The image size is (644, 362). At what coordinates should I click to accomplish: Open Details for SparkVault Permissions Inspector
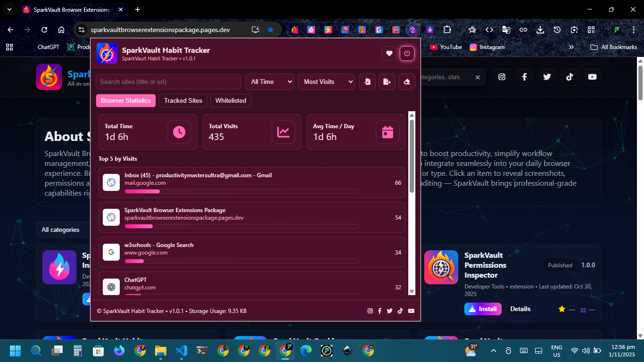tap(520, 309)
